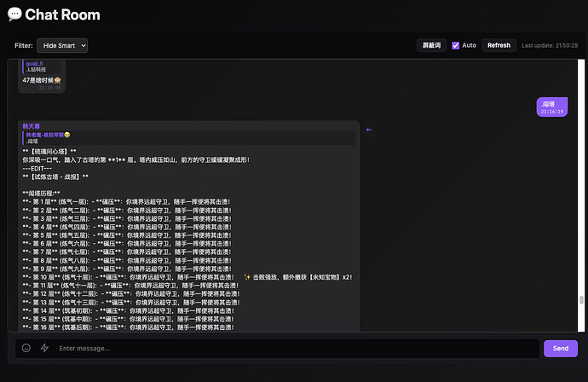Viewport: 588px width, 382px height.
Task: Click the 21:16:19 timestamp in sent bubble
Action: 552,112
